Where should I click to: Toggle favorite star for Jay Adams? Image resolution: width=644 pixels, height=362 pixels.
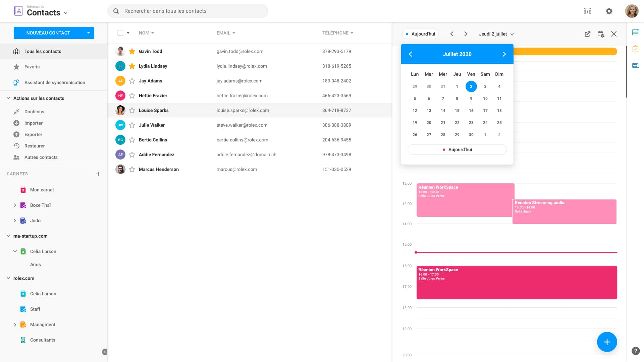pyautogui.click(x=132, y=81)
